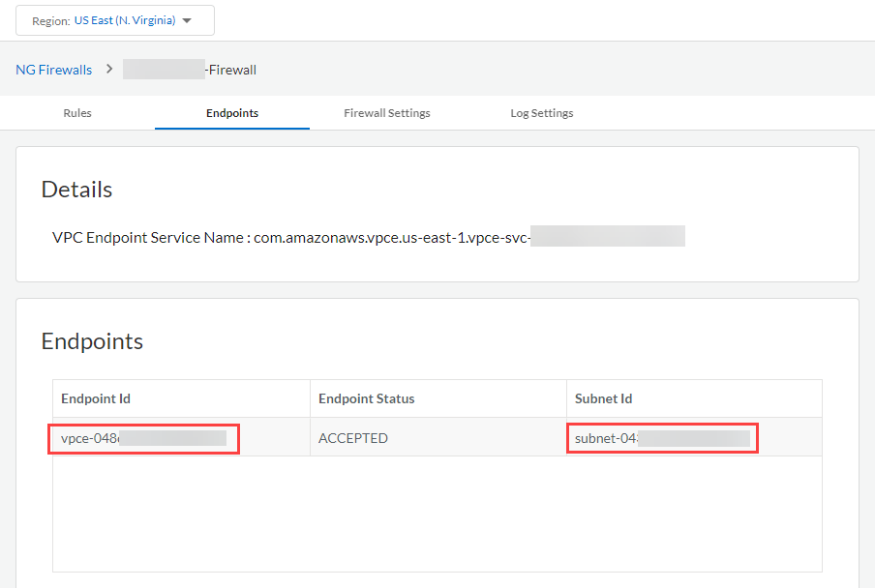Screen dimensions: 875x588
Task: Click the breadcrumb chevron separator
Action: (x=109, y=69)
